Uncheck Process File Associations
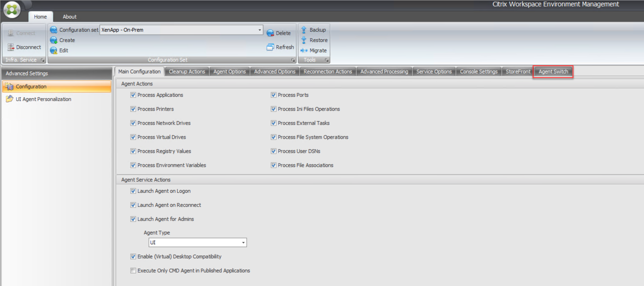 tap(274, 165)
